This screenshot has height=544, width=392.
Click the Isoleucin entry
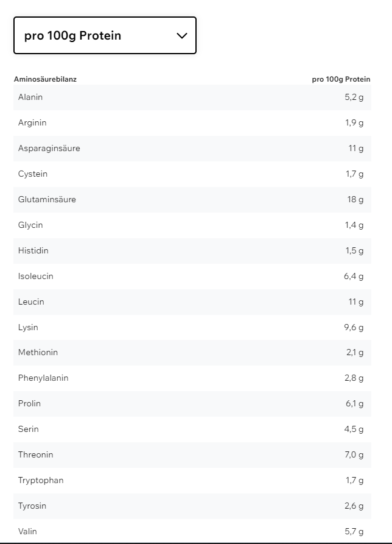36,276
